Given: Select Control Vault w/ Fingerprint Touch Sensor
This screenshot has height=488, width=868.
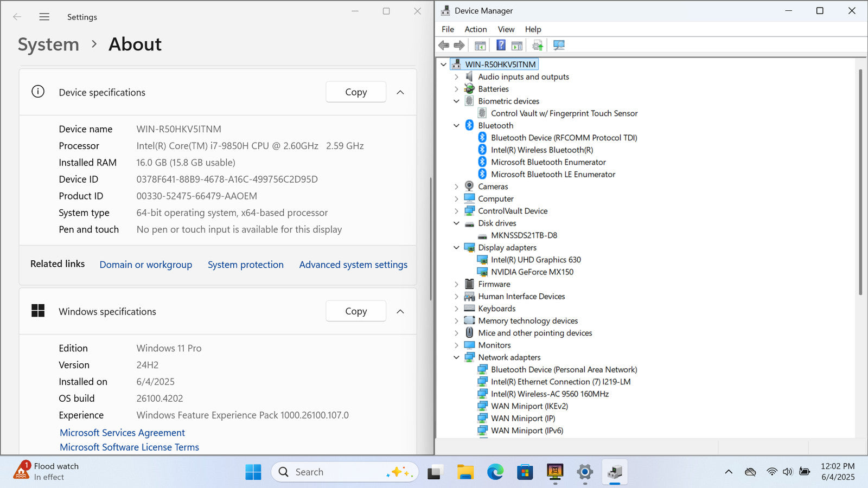Looking at the screenshot, I should pos(564,113).
